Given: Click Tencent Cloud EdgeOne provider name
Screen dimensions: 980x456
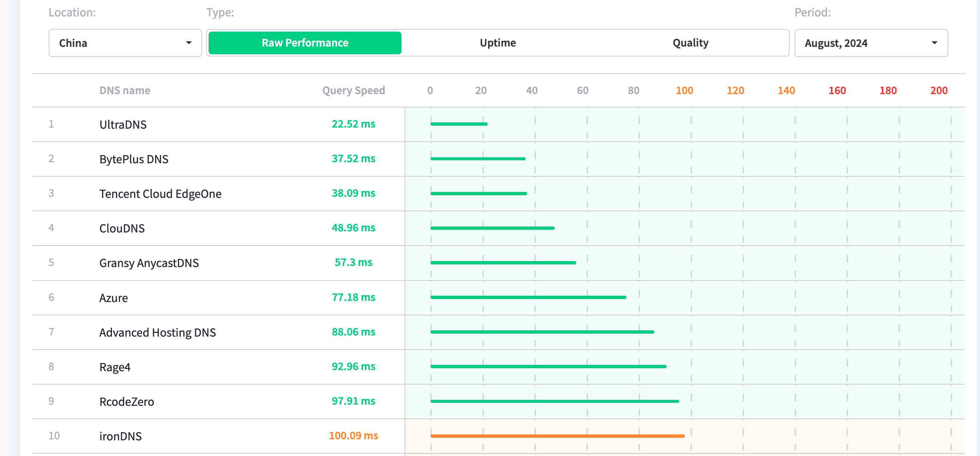Looking at the screenshot, I should pyautogui.click(x=160, y=194).
